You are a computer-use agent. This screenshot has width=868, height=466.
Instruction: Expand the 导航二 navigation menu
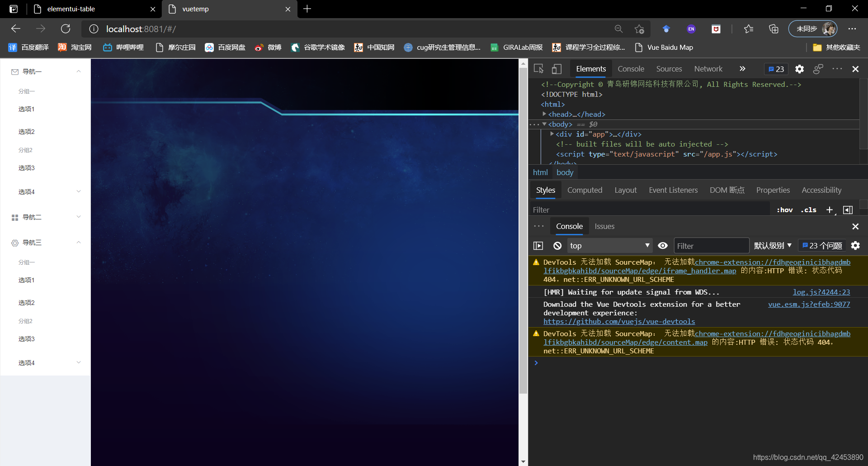[x=46, y=217]
